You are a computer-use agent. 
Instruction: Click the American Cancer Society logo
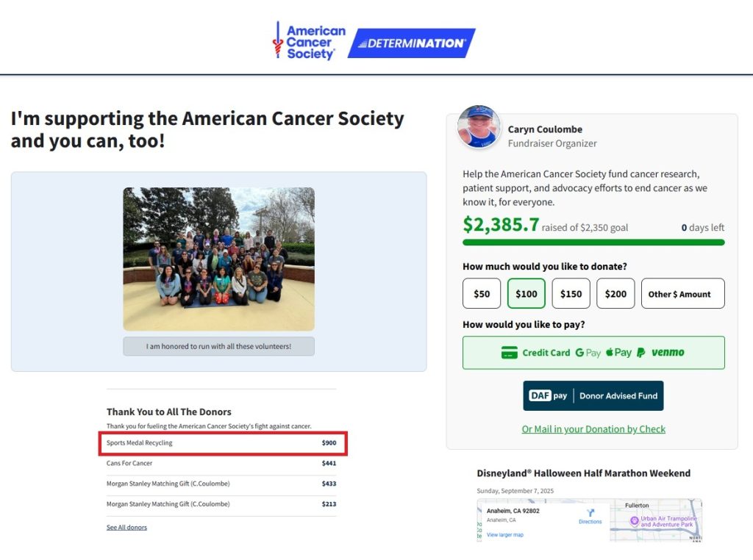309,42
